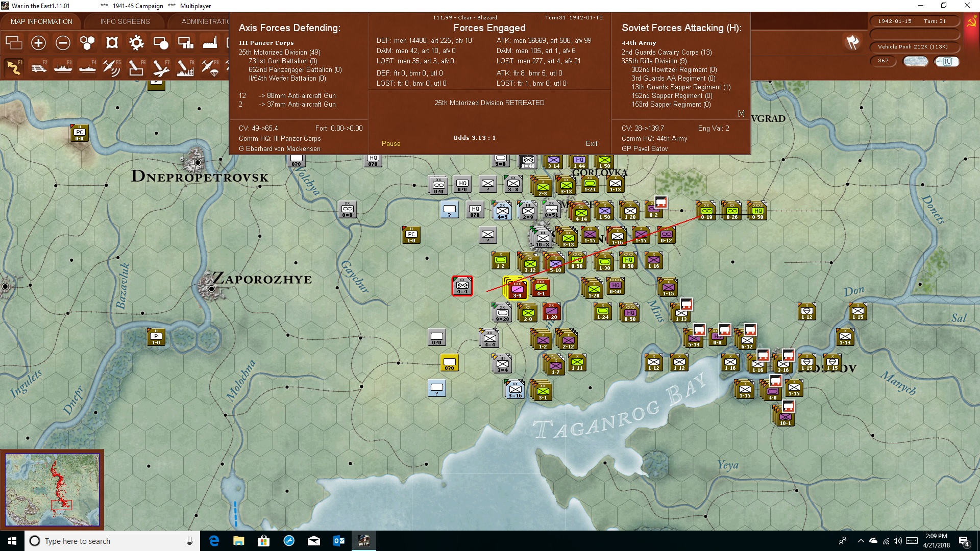The height and width of the screenshot is (551, 980).
Task: Select Air Transport mode F9 parachute icon
Action: (x=210, y=67)
